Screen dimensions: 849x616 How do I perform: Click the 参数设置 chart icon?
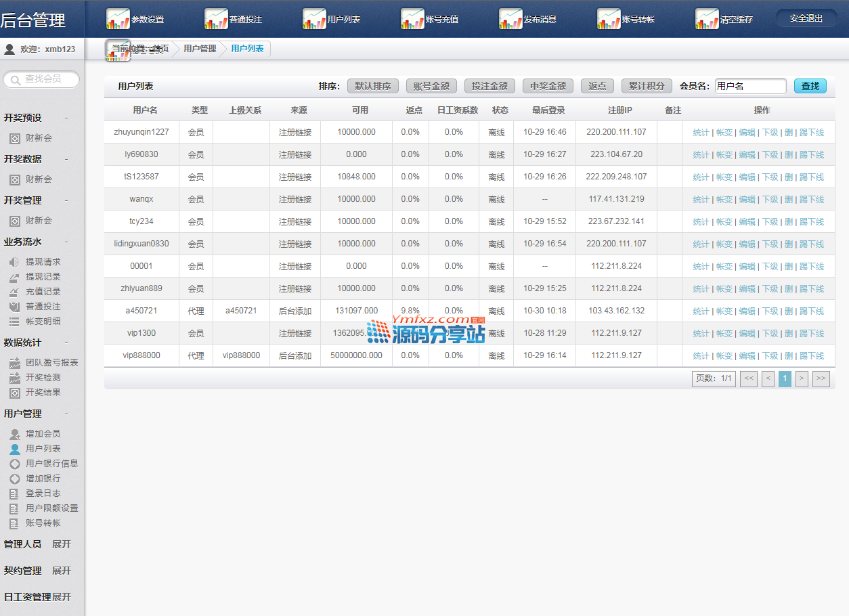[118, 19]
